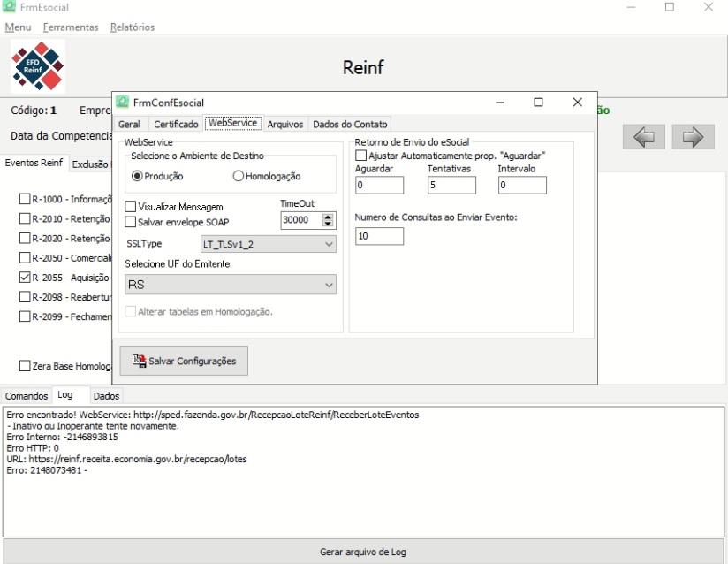The width and height of the screenshot is (728, 564).
Task: Maximize the FrmEsocial main window
Action: point(670,7)
